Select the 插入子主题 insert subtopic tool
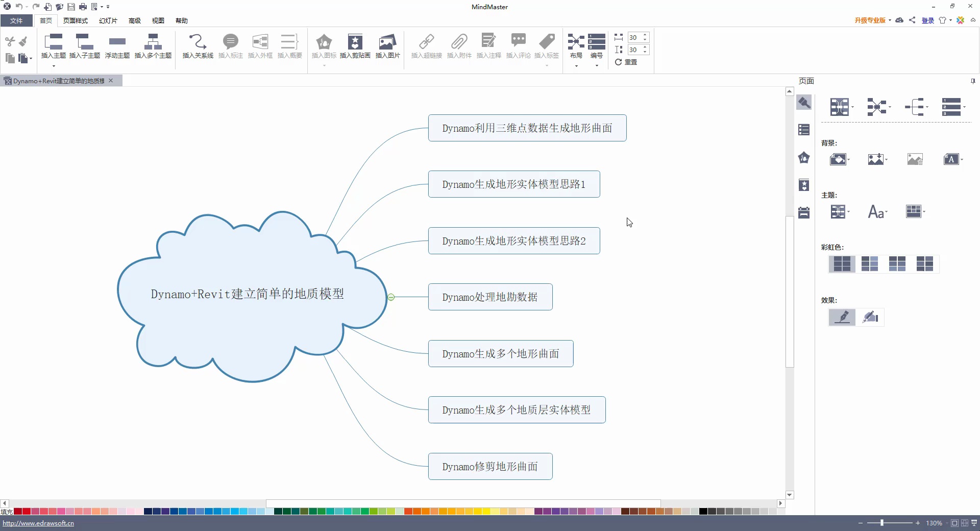Viewport: 980px width, 531px height. click(85, 46)
